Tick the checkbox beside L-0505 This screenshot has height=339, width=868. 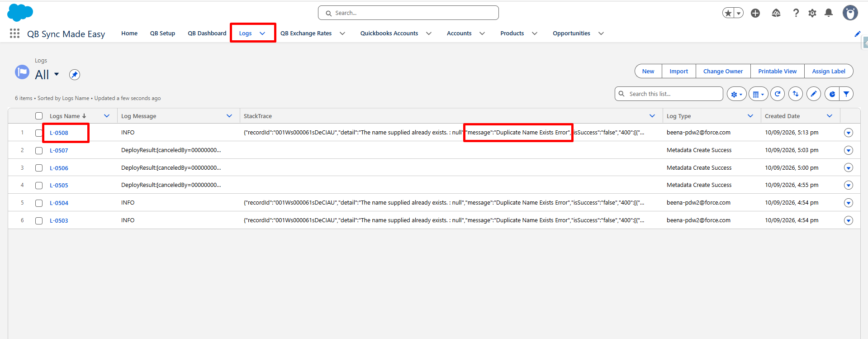(x=39, y=186)
